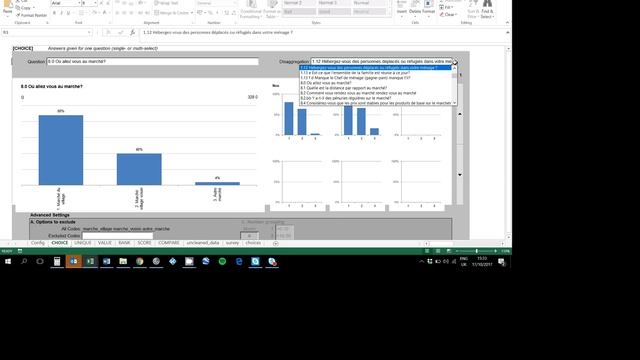
Task: Open the choices sheet tab
Action: pyautogui.click(x=253, y=243)
